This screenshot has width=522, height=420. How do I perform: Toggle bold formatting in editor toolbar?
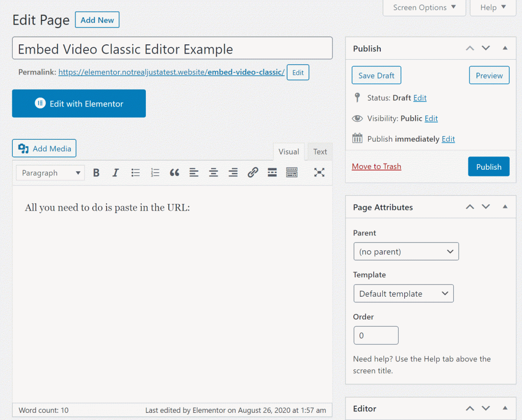96,173
